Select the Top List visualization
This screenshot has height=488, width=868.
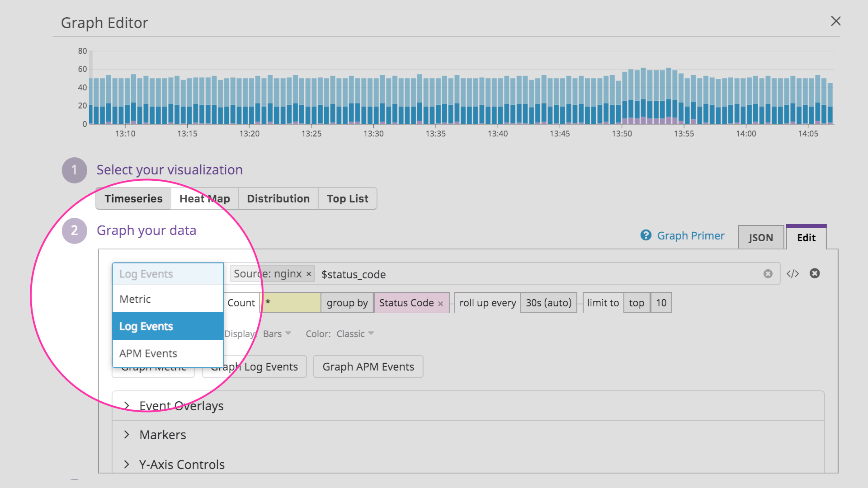click(x=347, y=198)
